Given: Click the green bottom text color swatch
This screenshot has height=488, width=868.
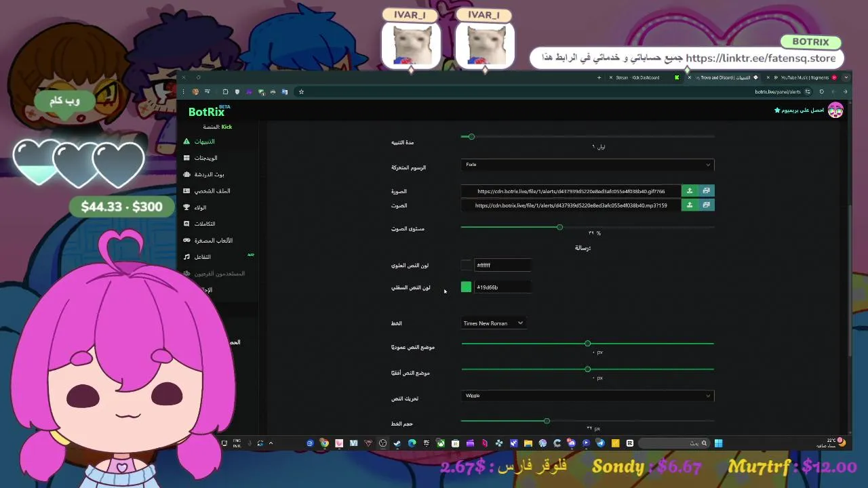Looking at the screenshot, I should coord(466,287).
